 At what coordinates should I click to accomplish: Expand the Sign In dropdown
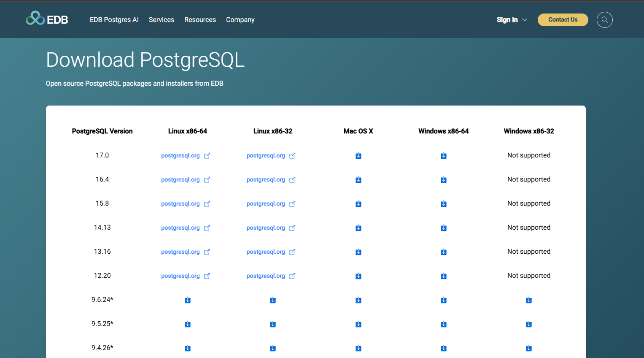pyautogui.click(x=512, y=20)
